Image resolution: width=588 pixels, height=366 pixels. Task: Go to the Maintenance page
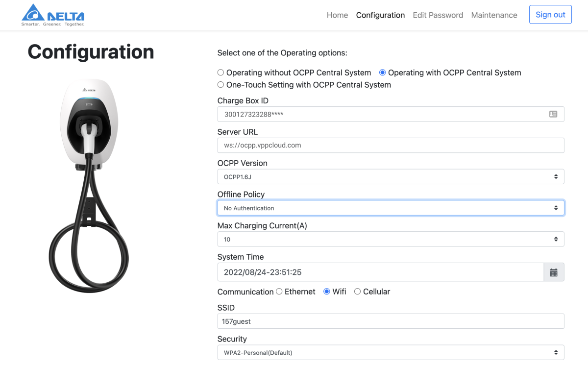(x=494, y=15)
